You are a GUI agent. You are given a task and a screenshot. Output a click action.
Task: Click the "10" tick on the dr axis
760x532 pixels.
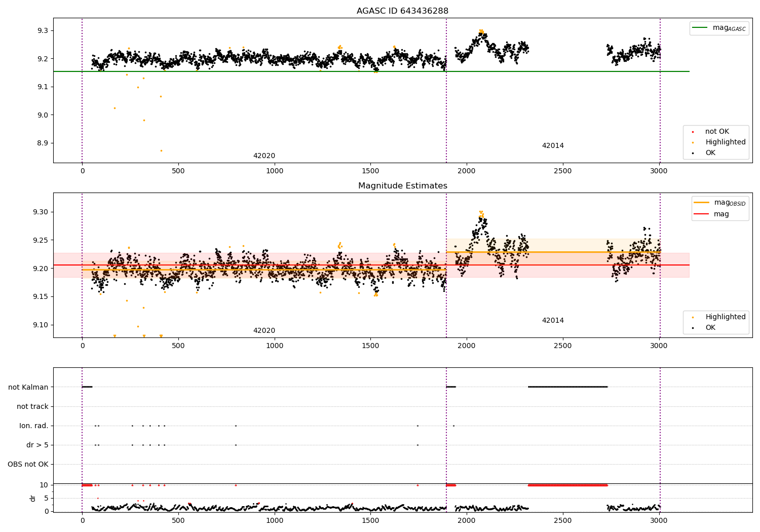tap(44, 485)
